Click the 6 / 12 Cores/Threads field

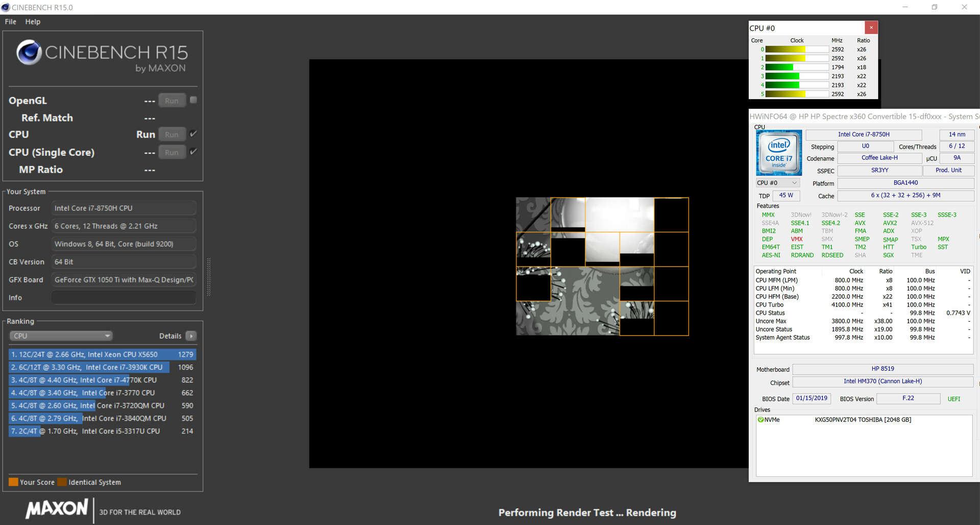click(957, 146)
